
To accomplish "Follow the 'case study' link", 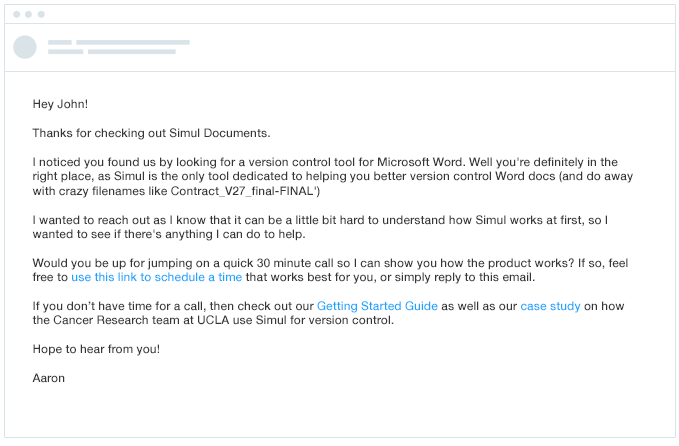I will [x=550, y=306].
